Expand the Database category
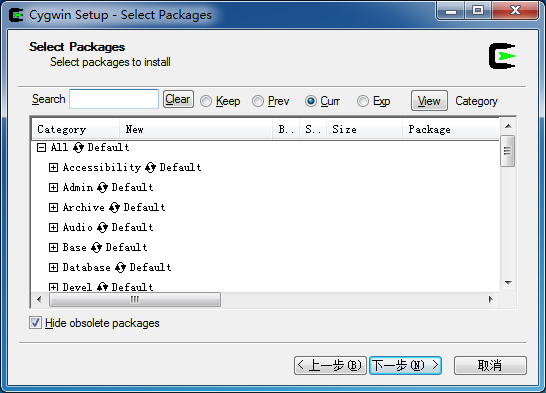546x393 pixels. click(53, 268)
